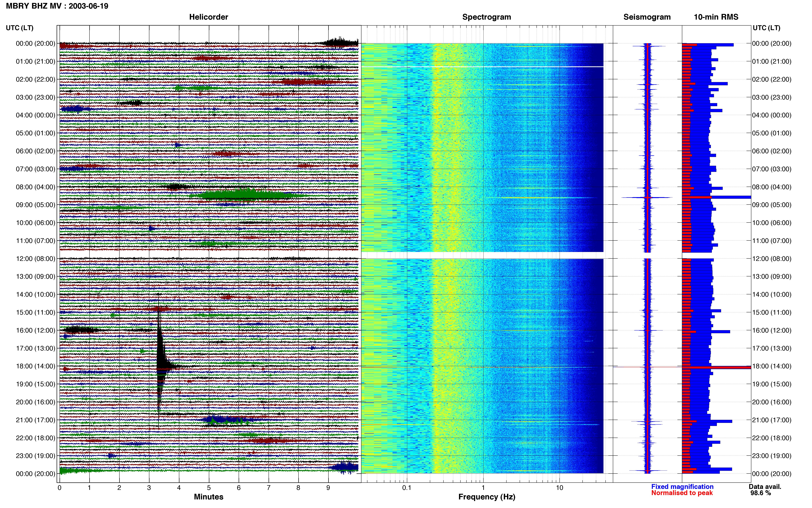Click the right time label '18:00 (14:00)'
Viewport: 812px width, 508px height.
(x=772, y=366)
